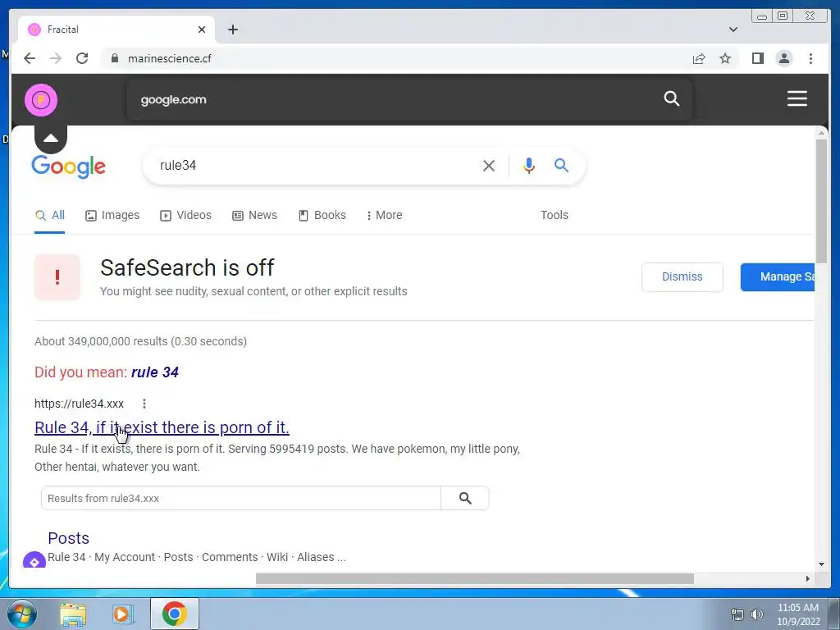Click the purple floating diamond icon

34,560
